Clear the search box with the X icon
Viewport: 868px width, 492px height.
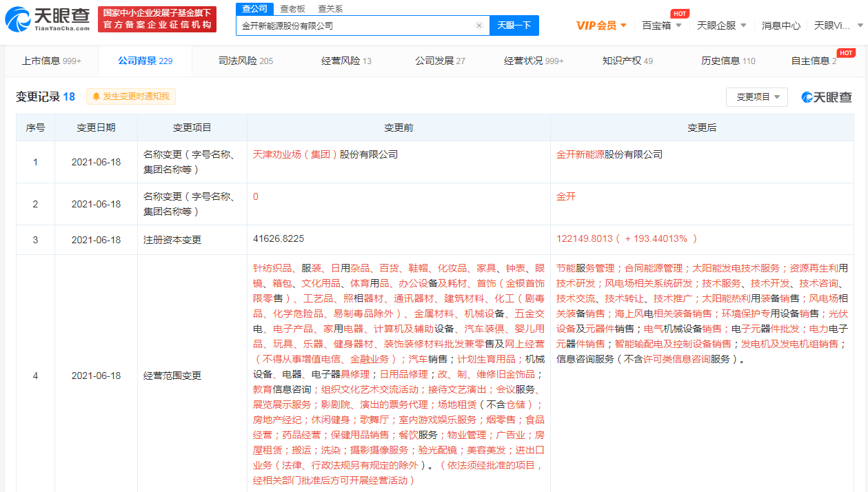(479, 25)
